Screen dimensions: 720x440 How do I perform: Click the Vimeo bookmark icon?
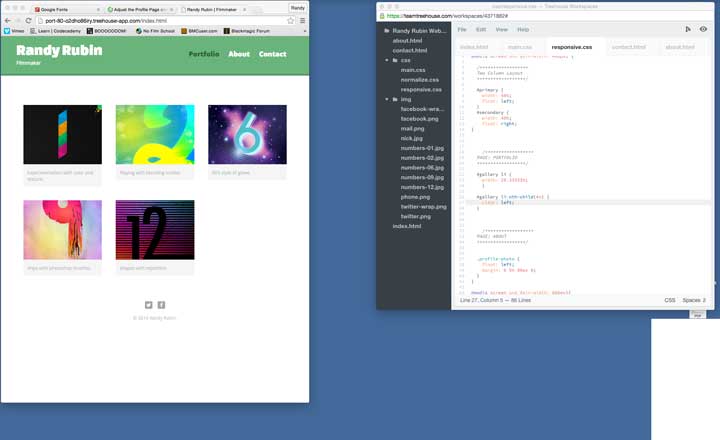coord(8,31)
